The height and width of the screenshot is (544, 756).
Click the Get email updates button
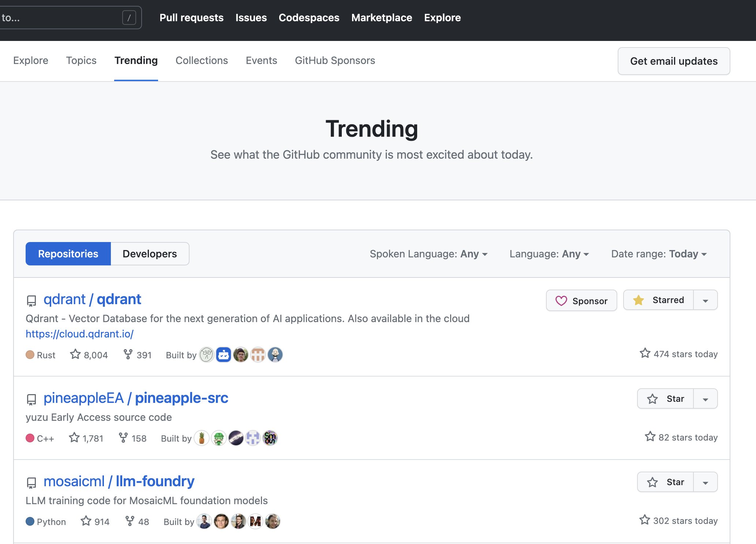tap(674, 61)
